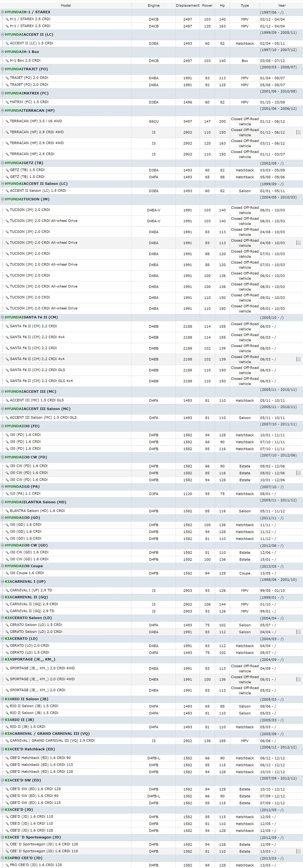Click the year range (1997/10 - 2007/12)
The width and height of the screenshot is (303, 868).
point(278,50)
